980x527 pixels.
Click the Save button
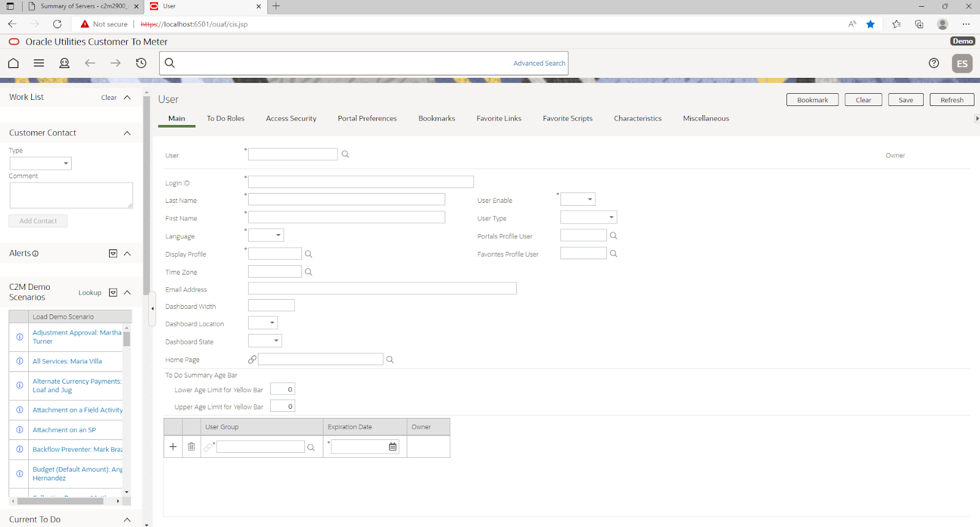point(906,100)
